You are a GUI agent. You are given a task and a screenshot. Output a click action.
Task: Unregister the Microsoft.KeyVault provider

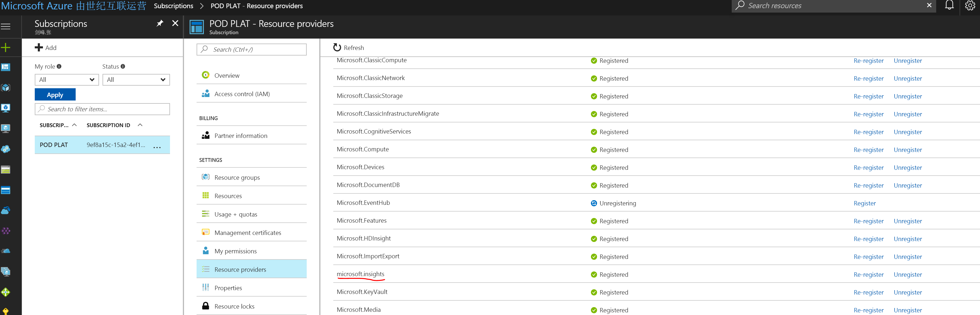point(907,292)
